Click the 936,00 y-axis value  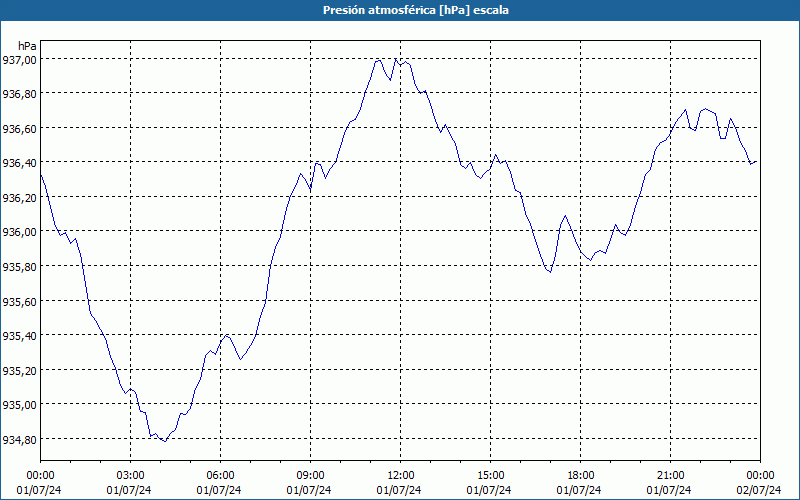pyautogui.click(x=20, y=232)
